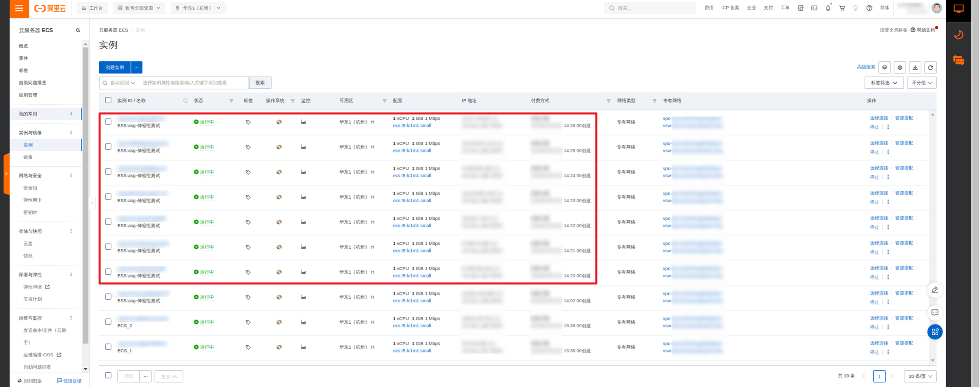Click the refresh icon above the table

931,67
